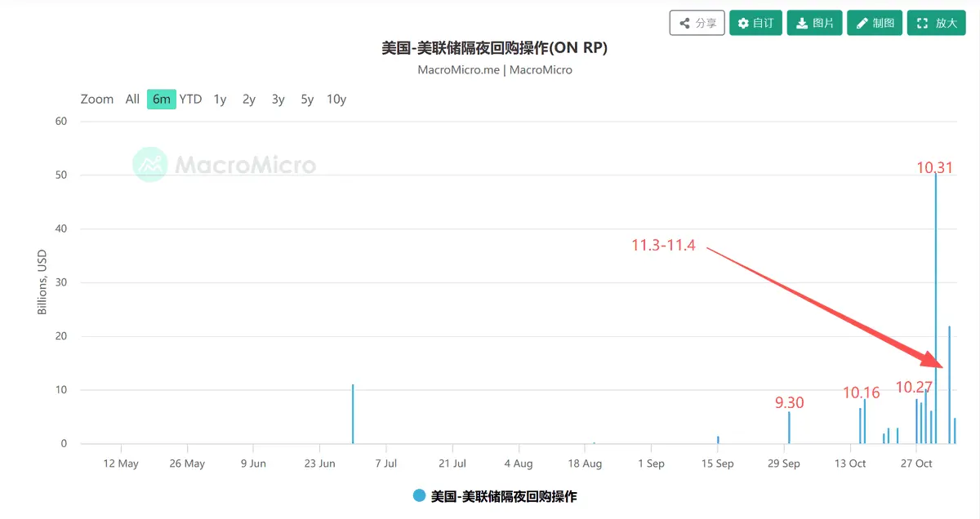Click the 1 Sep x-axis label
Screen dimensions: 980x519
pyautogui.click(x=651, y=464)
